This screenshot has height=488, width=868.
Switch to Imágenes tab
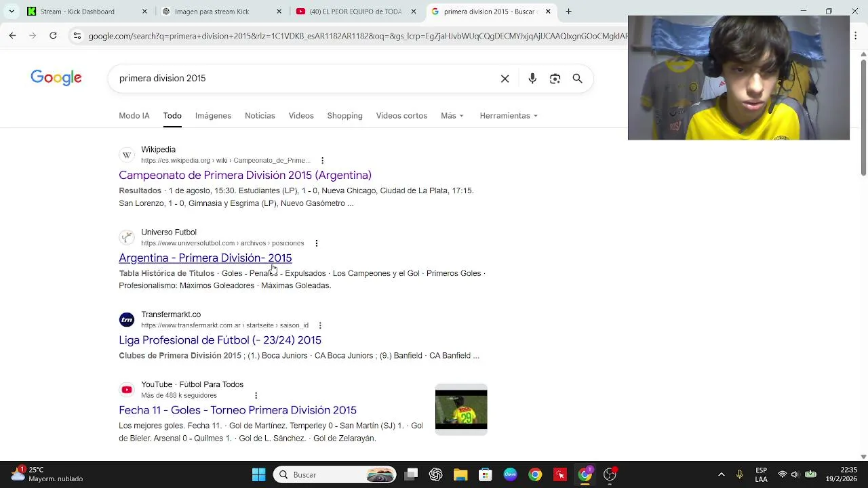[213, 116]
